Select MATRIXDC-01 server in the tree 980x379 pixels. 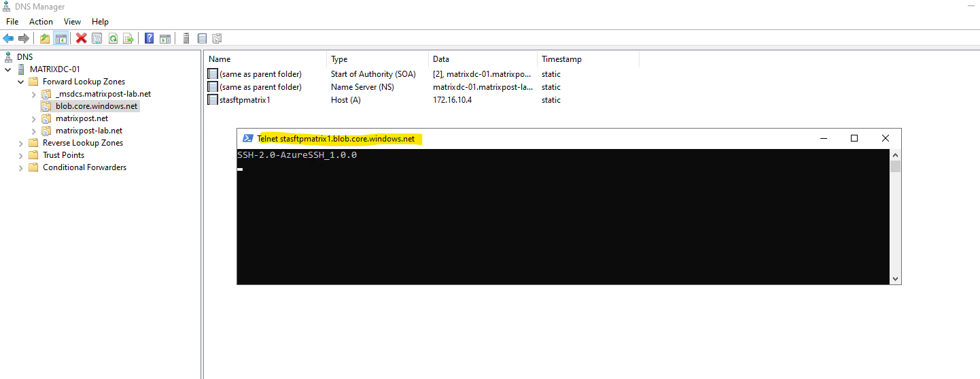[55, 69]
